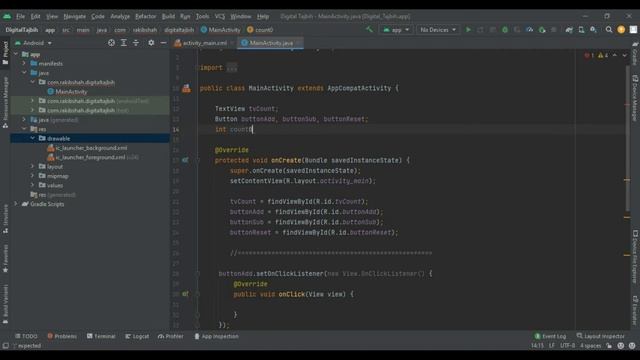Toggle the Resource Manager side tab
The width and height of the screenshot is (640, 360).
coord(5,102)
